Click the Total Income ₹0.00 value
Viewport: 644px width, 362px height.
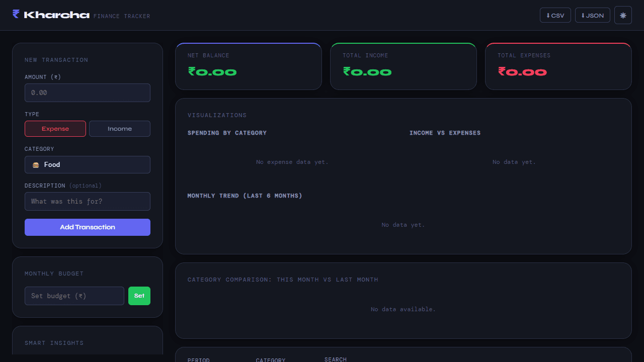(367, 72)
